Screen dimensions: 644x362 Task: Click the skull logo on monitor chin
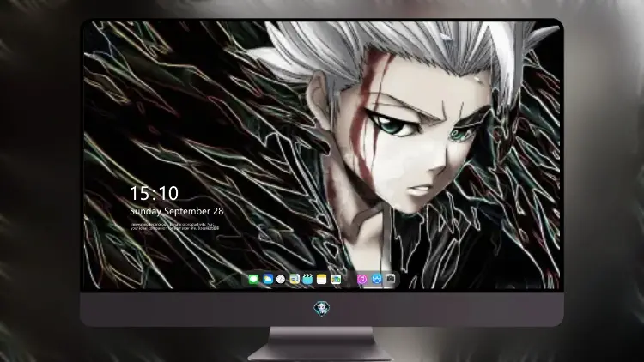(x=322, y=309)
